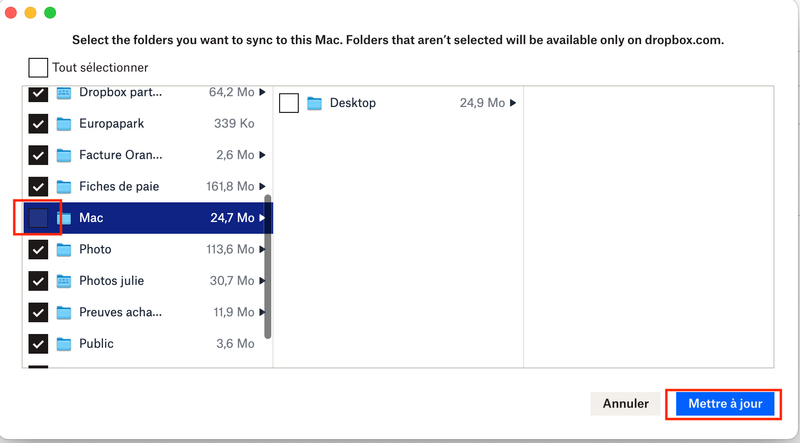
Task: Click the Mettre à jour button
Action: coord(725,404)
